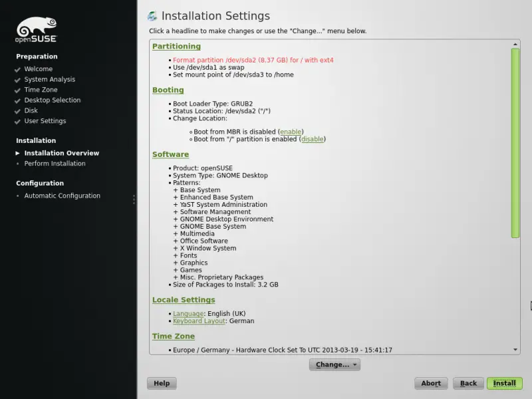
Task: Click the Installation Settings title icon
Action: [152, 16]
